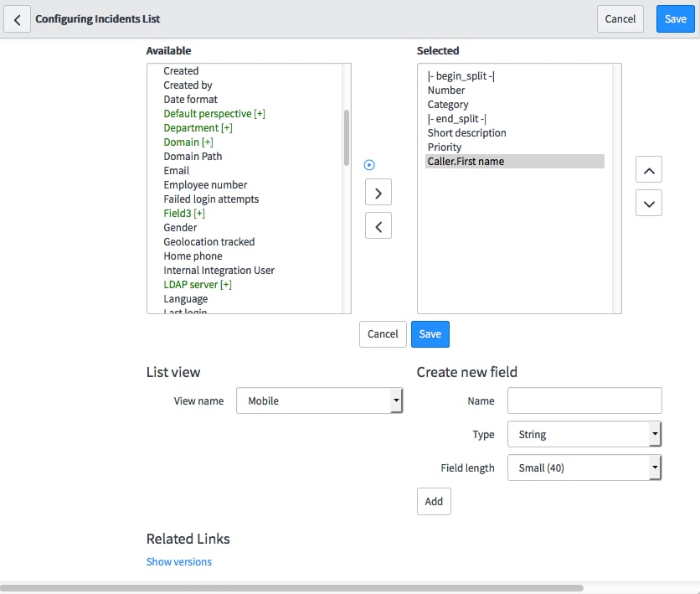Open the Show versions link
Image resolution: width=700 pixels, height=594 pixels.
[178, 561]
